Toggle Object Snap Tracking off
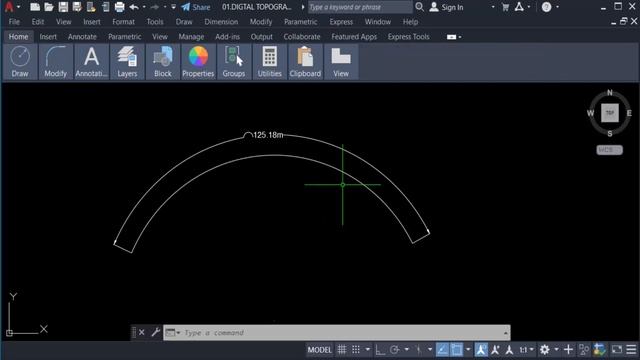The height and width of the screenshot is (360, 640). pyautogui.click(x=442, y=349)
